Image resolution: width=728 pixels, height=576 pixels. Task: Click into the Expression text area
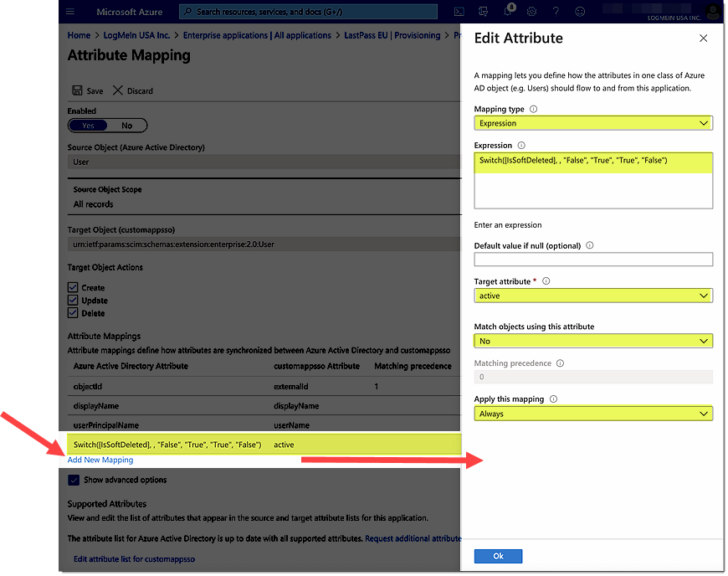pyautogui.click(x=593, y=181)
